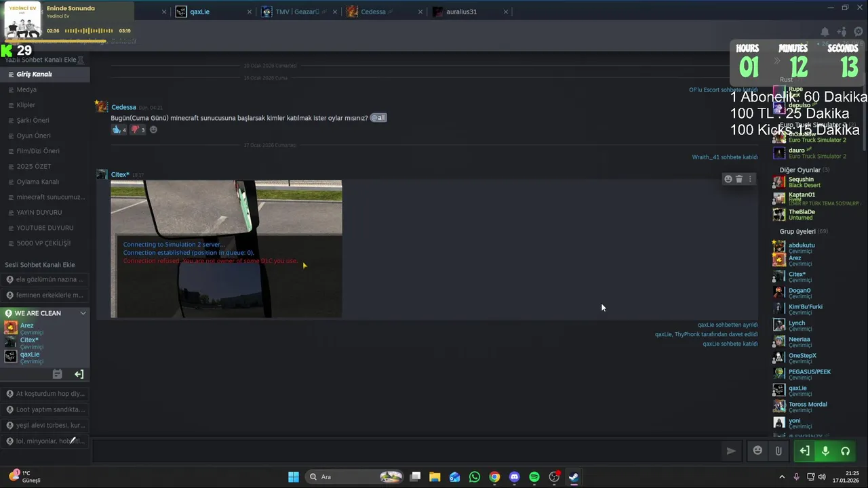Join voice channel 'At koşturdum hop diy...'
This screenshot has width=868, height=488.
click(45, 394)
